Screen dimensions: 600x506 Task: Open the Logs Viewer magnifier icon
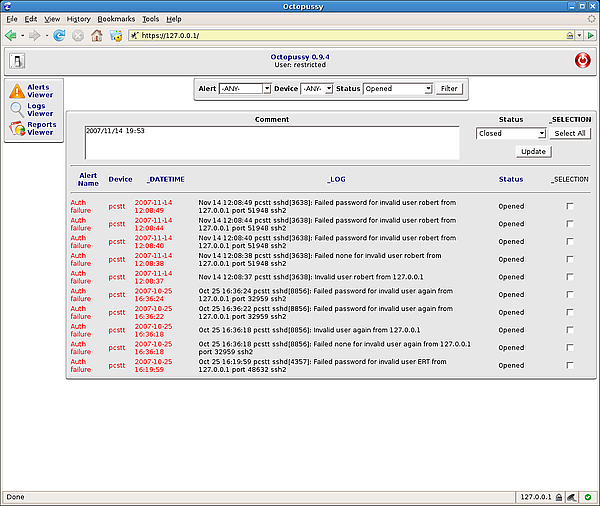point(16,110)
